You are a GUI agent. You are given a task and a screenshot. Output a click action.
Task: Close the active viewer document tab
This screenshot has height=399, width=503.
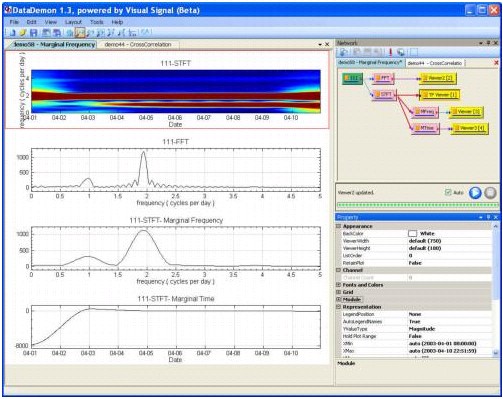(327, 44)
